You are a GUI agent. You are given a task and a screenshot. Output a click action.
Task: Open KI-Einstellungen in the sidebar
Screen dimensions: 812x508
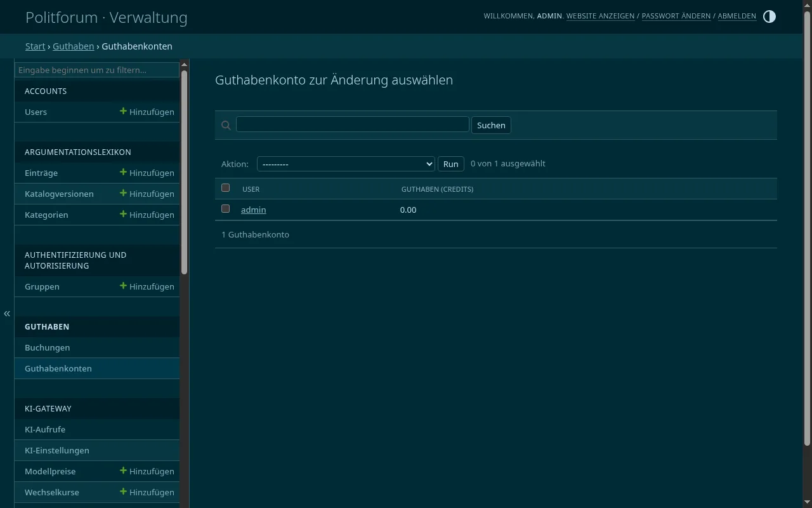click(x=57, y=450)
